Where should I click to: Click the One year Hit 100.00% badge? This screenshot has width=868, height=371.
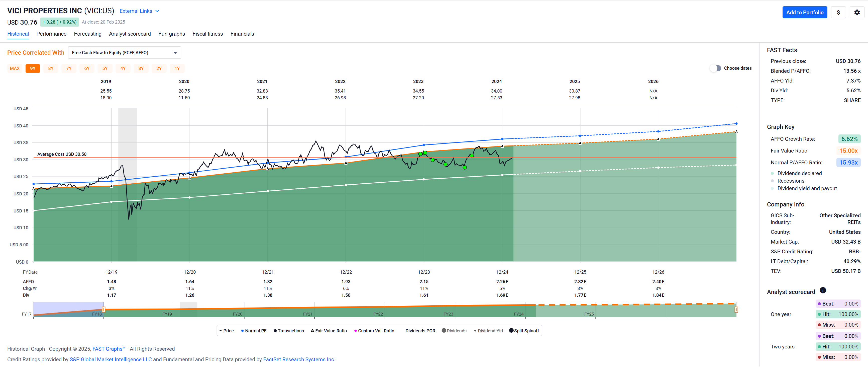pos(838,314)
